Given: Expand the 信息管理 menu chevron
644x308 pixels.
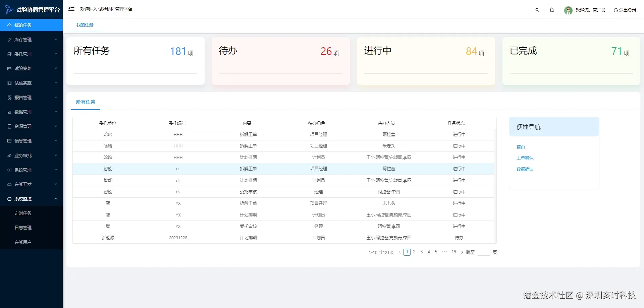Looking at the screenshot, I should click(56, 141).
